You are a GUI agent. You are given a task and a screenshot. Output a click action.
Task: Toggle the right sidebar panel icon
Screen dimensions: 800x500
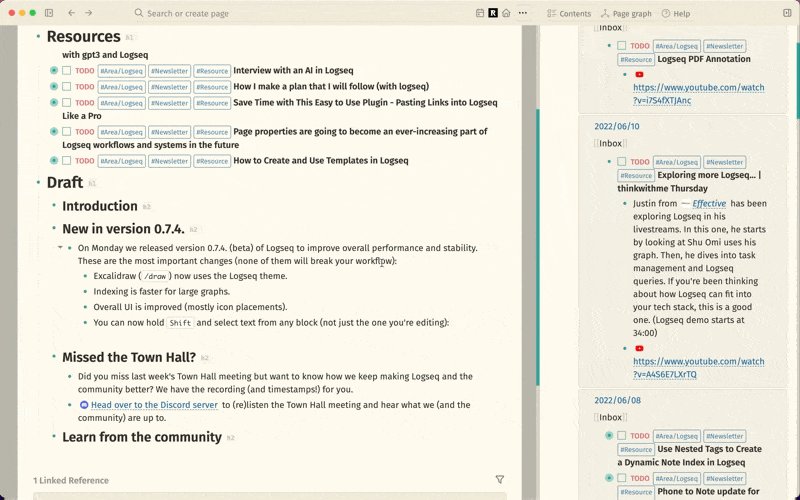pyautogui.click(x=784, y=13)
